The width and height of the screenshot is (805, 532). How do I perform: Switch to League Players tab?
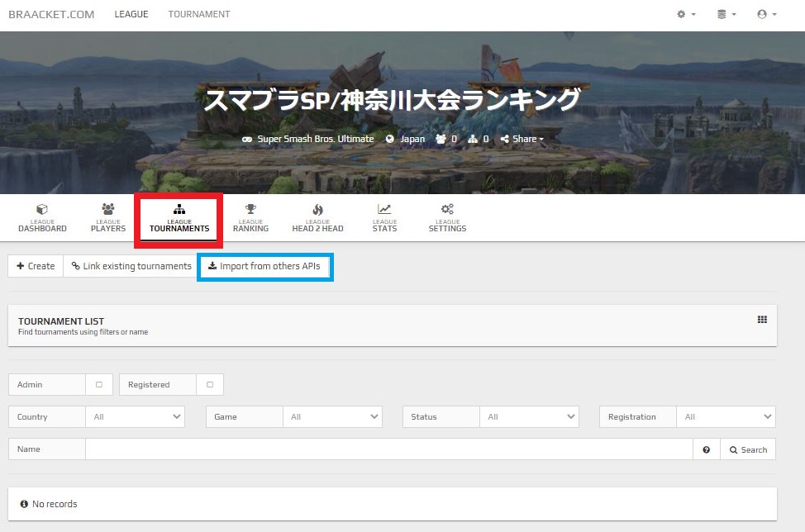(x=107, y=218)
